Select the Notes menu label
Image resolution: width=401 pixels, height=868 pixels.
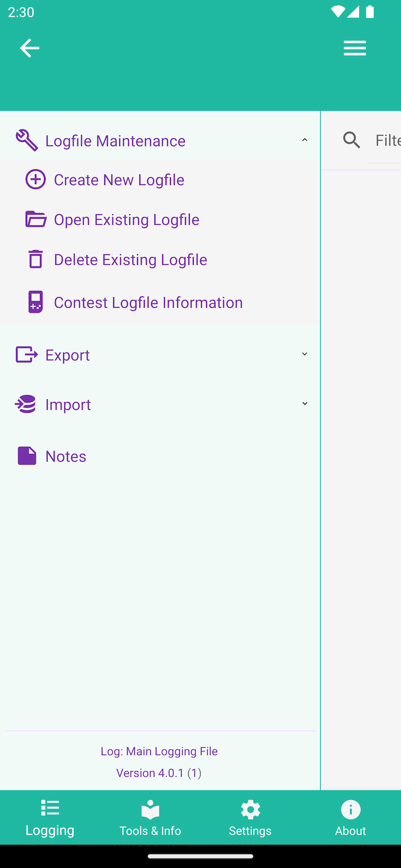pyautogui.click(x=66, y=456)
